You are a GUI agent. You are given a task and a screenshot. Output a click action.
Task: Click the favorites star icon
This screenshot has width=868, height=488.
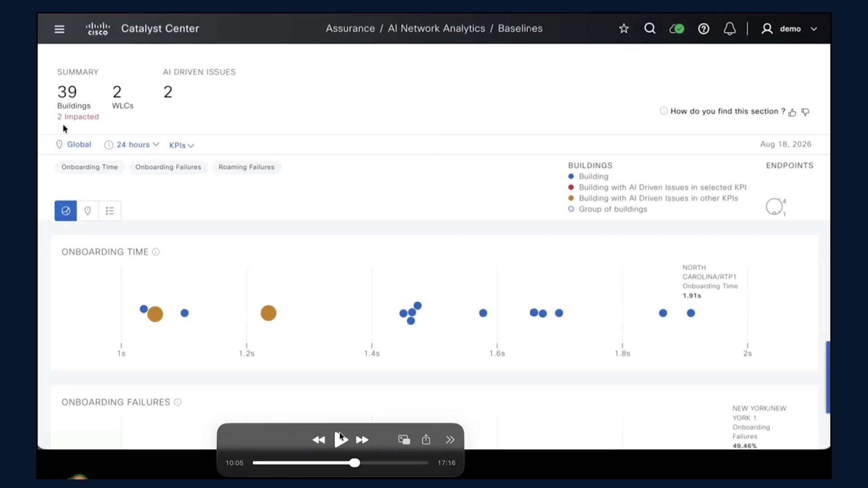tap(624, 28)
